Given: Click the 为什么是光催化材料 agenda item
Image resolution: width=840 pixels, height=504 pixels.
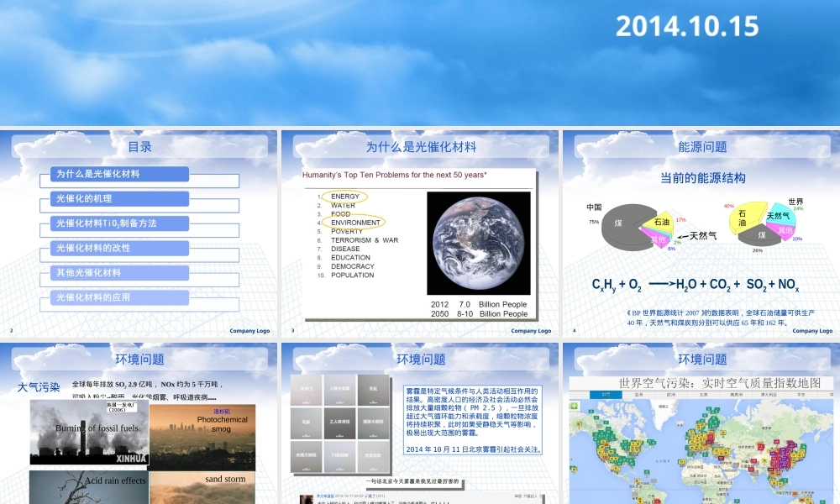Looking at the screenshot, I should [x=119, y=174].
